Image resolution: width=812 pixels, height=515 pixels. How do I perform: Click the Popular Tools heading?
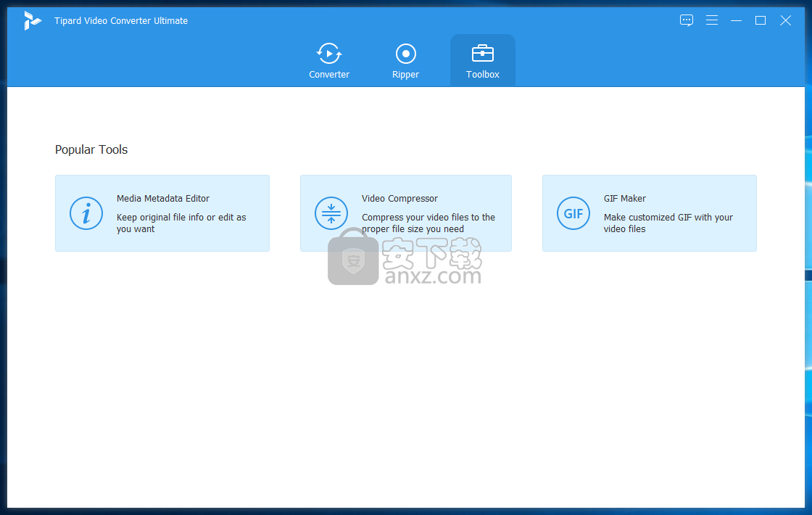[91, 149]
